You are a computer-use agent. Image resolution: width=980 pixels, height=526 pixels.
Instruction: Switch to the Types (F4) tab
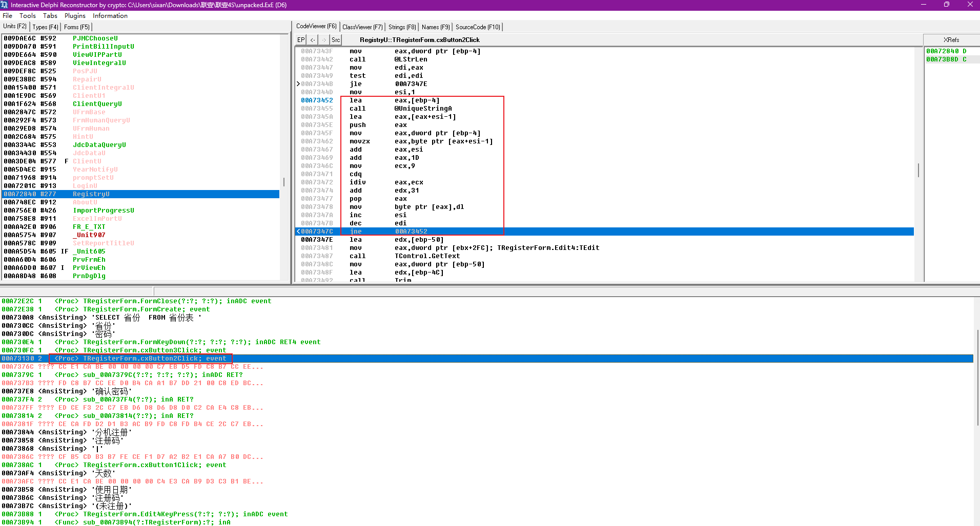(46, 27)
